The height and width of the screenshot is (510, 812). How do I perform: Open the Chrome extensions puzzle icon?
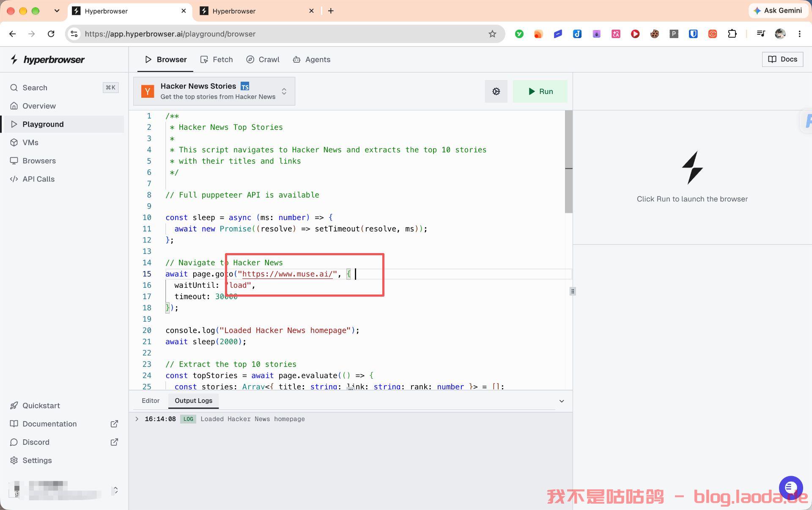pos(732,34)
